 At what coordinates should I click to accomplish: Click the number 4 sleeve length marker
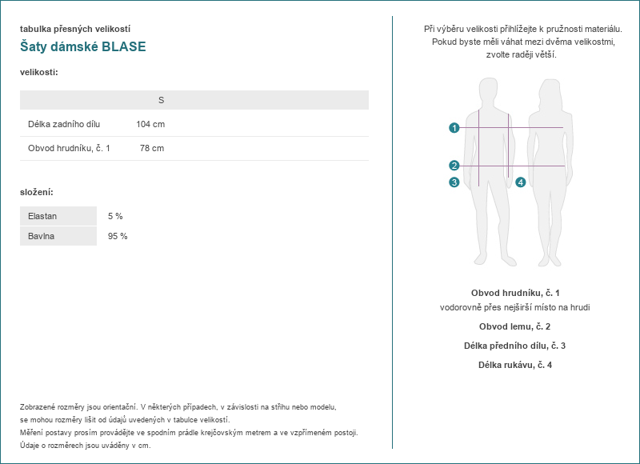(520, 182)
